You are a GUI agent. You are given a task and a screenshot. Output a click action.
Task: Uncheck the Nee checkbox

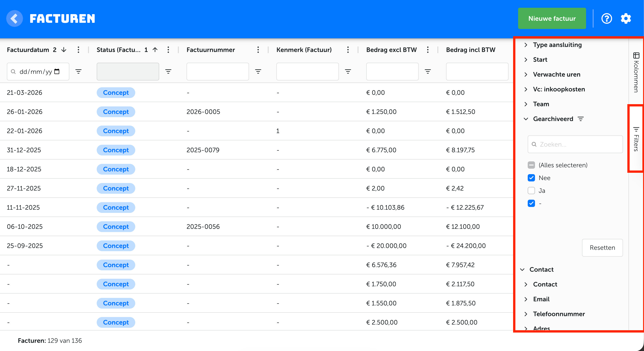click(531, 178)
